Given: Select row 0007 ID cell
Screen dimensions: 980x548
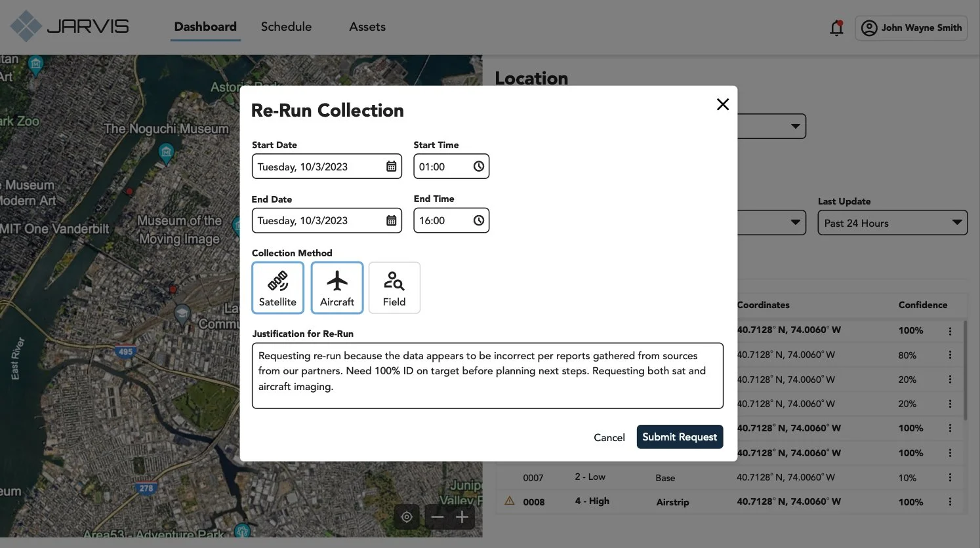Looking at the screenshot, I should coord(533,478).
